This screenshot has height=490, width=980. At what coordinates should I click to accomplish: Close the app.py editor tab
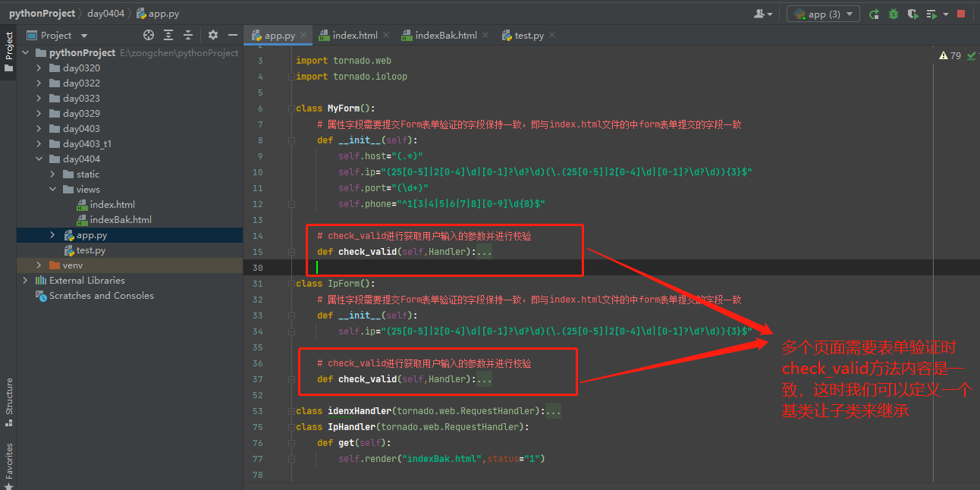coord(305,35)
